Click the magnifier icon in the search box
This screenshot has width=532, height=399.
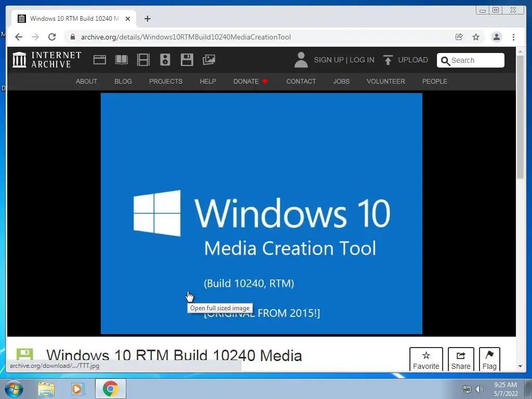click(445, 61)
